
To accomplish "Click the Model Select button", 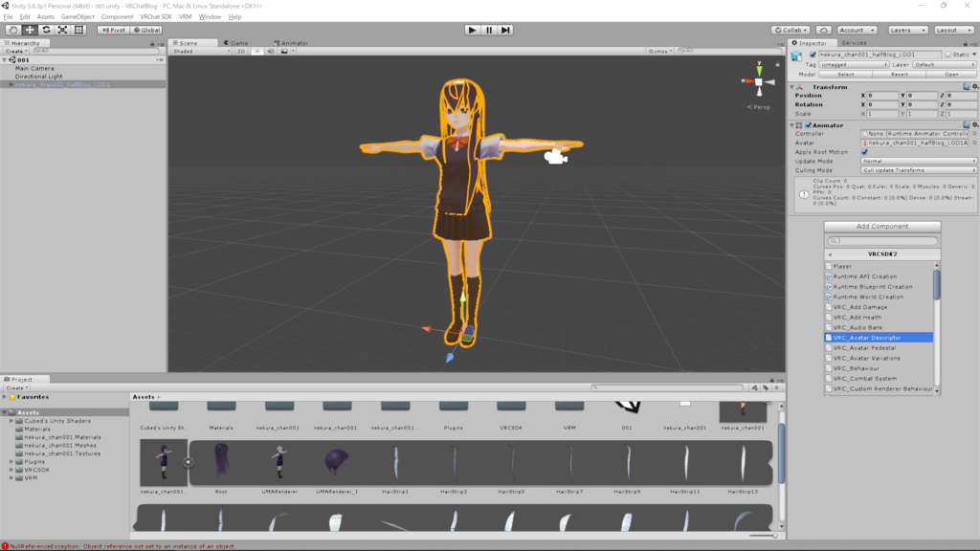I will [846, 75].
